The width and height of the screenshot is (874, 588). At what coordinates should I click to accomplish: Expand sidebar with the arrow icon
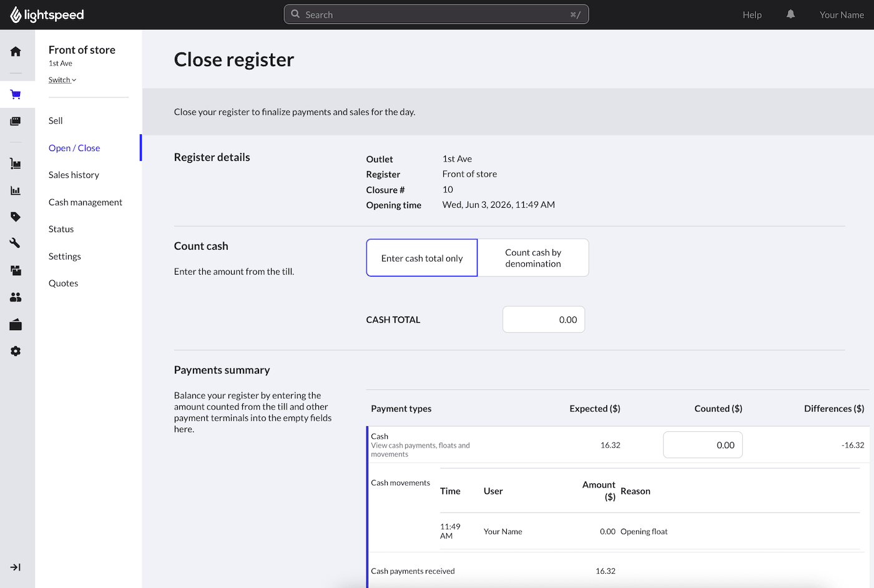click(16, 567)
